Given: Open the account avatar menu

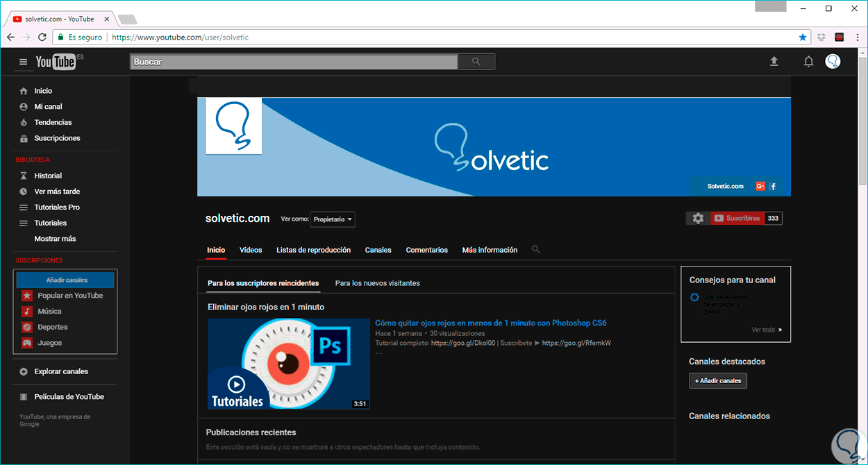Looking at the screenshot, I should [x=833, y=62].
